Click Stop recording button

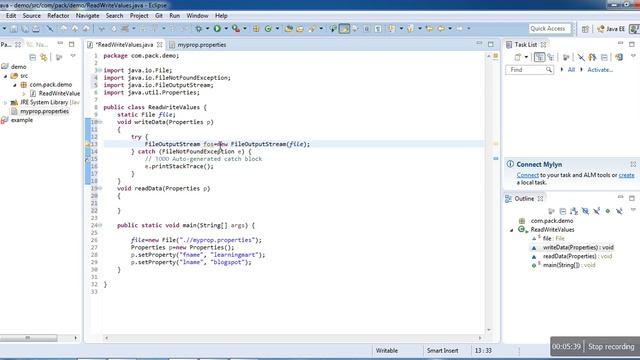pos(611,347)
